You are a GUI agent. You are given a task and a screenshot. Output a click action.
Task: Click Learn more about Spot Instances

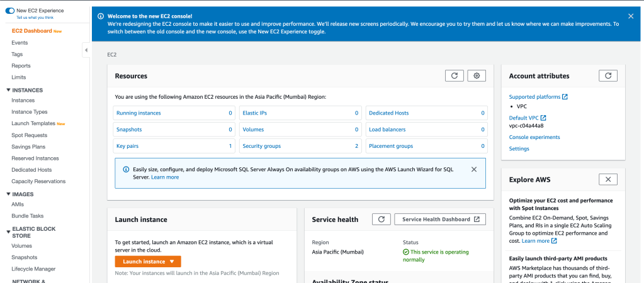click(x=539, y=241)
